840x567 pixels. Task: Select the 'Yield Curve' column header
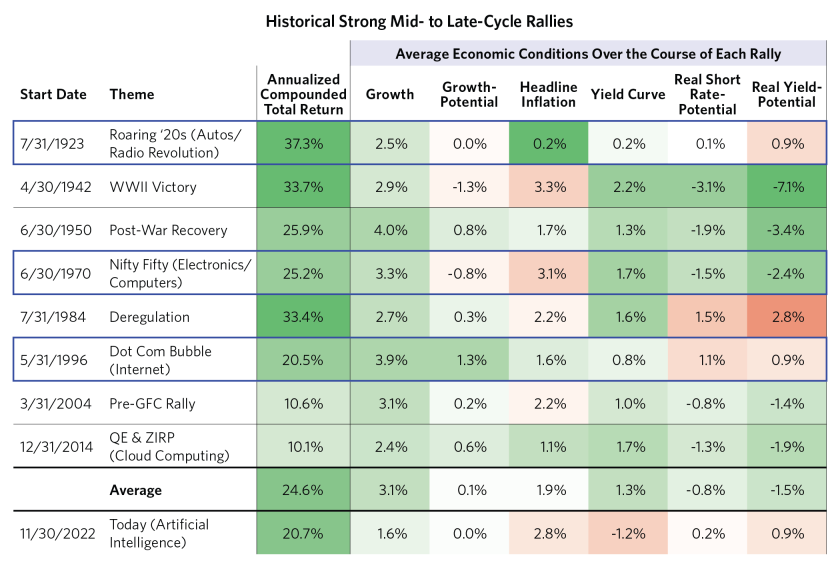click(627, 95)
